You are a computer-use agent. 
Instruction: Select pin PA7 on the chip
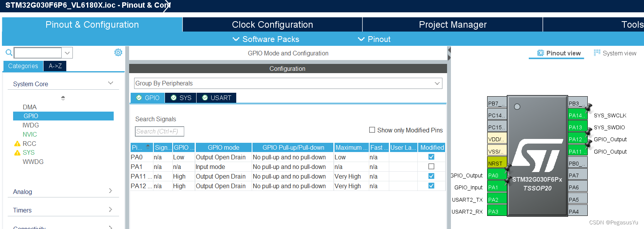578,175
